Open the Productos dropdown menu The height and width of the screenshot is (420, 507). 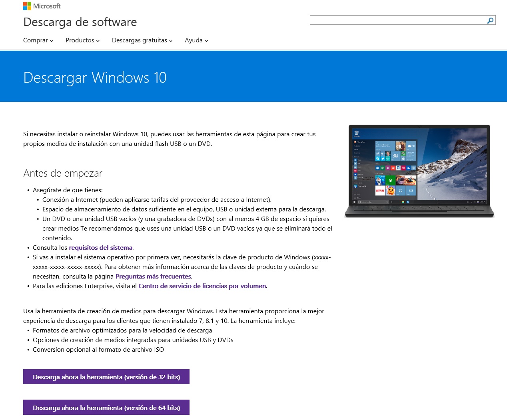(x=82, y=40)
